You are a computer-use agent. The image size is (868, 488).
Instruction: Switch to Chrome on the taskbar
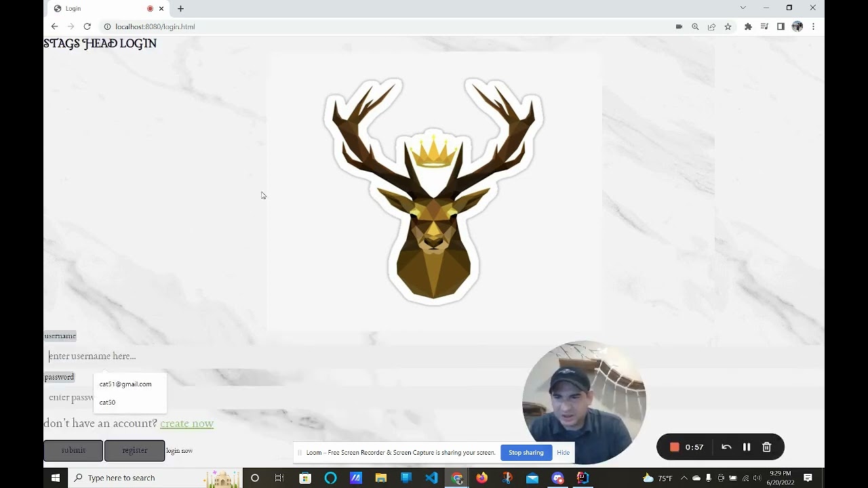click(457, 478)
